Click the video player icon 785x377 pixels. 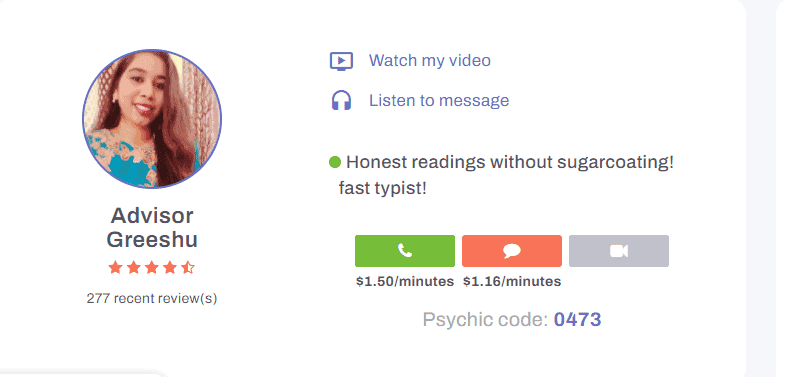pyautogui.click(x=341, y=61)
